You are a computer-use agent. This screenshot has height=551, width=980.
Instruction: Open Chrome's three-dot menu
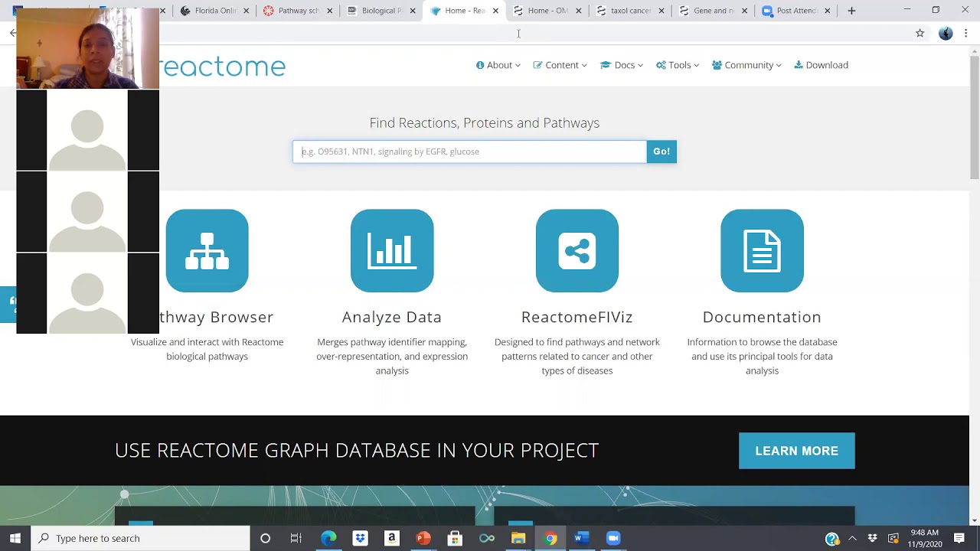[966, 33]
